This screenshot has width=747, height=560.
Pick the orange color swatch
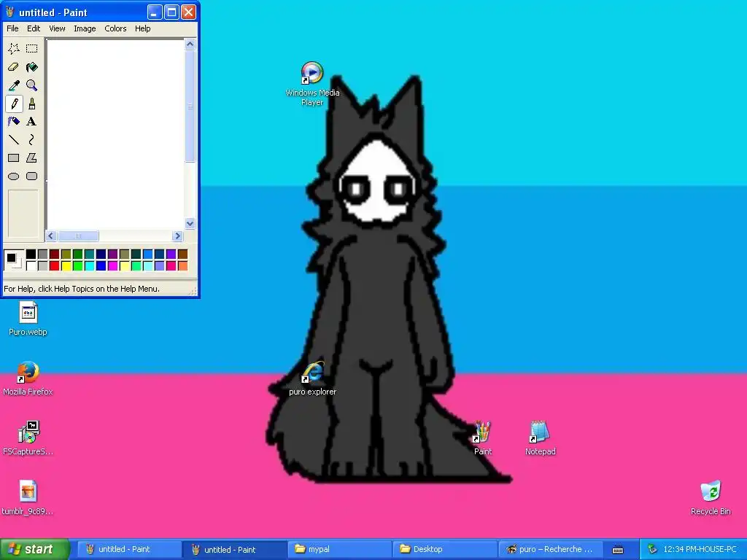point(183,265)
